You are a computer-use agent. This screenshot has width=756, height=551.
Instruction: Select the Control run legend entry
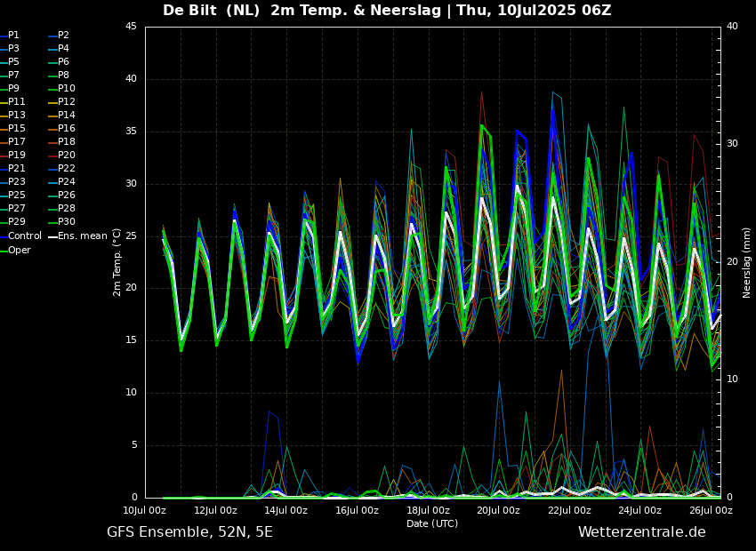(25, 236)
